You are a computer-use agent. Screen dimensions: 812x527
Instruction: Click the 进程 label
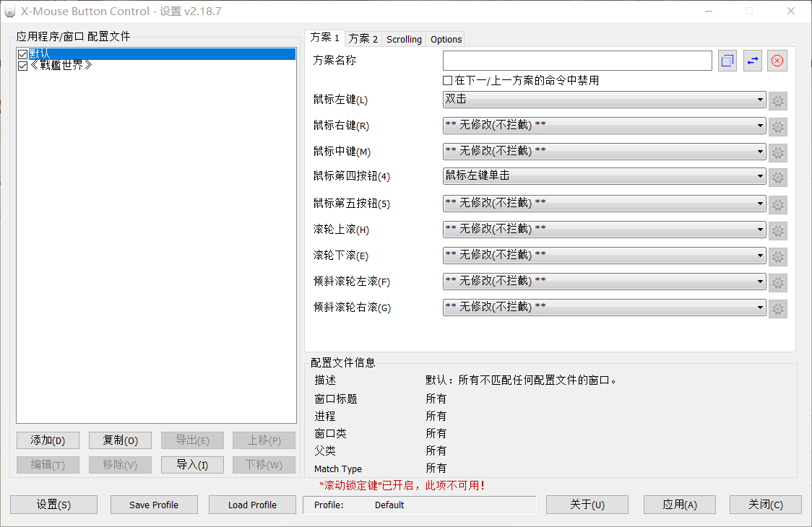click(324, 417)
